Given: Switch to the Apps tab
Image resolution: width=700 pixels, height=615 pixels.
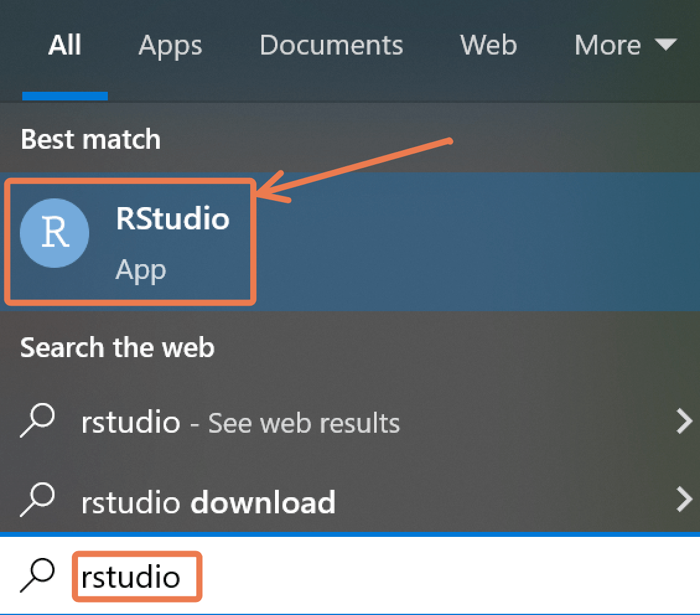Looking at the screenshot, I should coord(170,45).
